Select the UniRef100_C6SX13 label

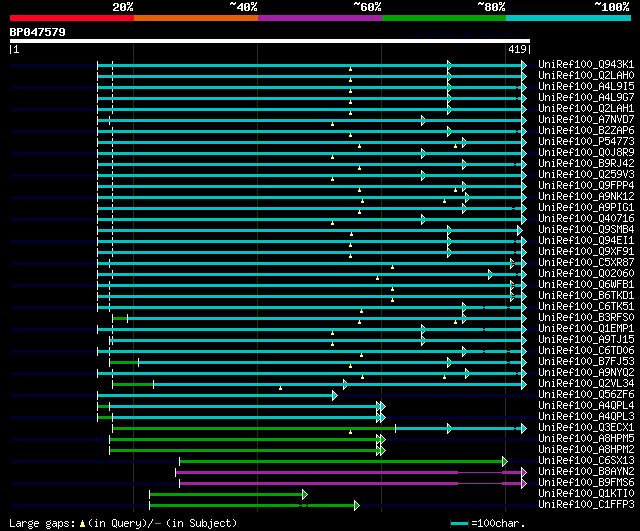coord(586,461)
